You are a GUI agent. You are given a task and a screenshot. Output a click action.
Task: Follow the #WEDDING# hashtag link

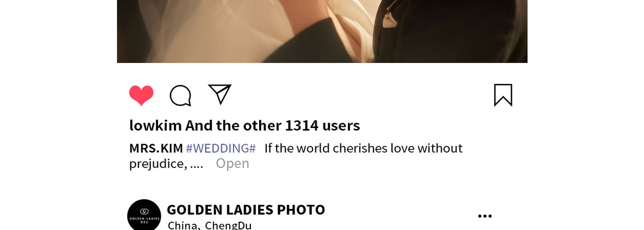[221, 148]
